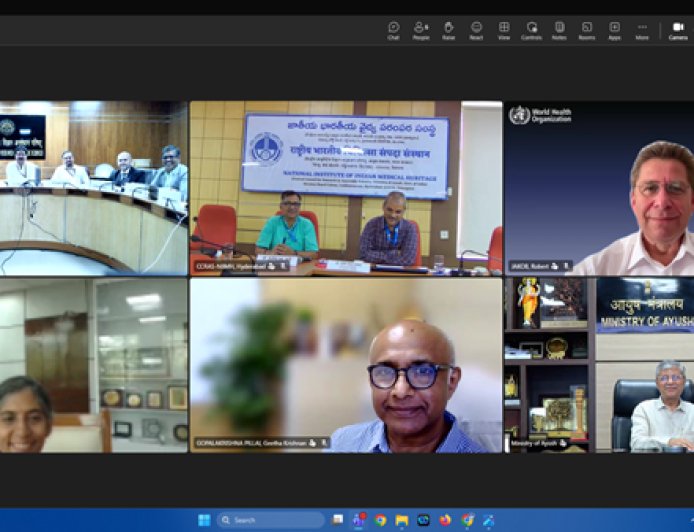
Task: Select the Gopalakrishna Pillai video tile
Action: tap(346, 365)
